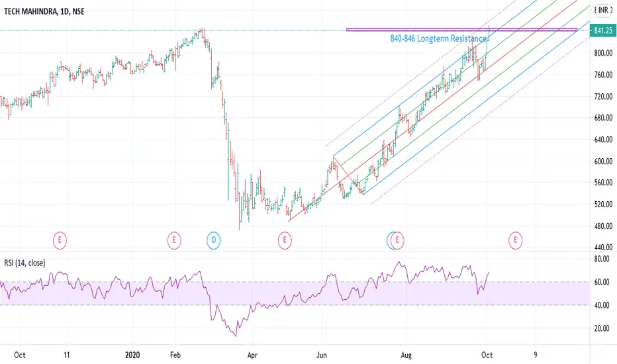
Task: Click the Aug time axis label
Action: coord(406,355)
